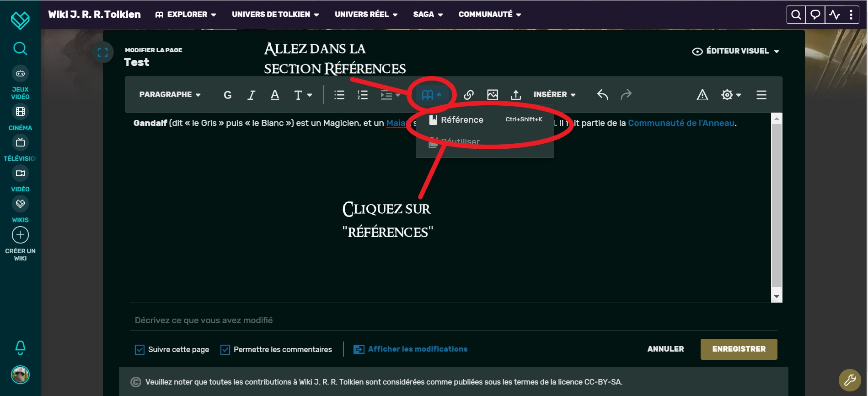Expand the Paragraphe style dropdown
Screen dimensions: 868x396
pyautogui.click(x=170, y=95)
